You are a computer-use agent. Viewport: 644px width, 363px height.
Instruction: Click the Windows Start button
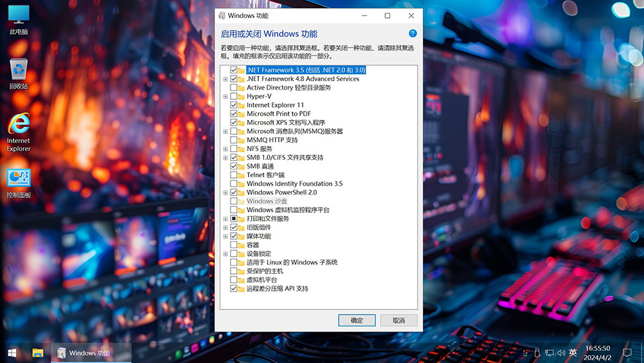tap(12, 353)
